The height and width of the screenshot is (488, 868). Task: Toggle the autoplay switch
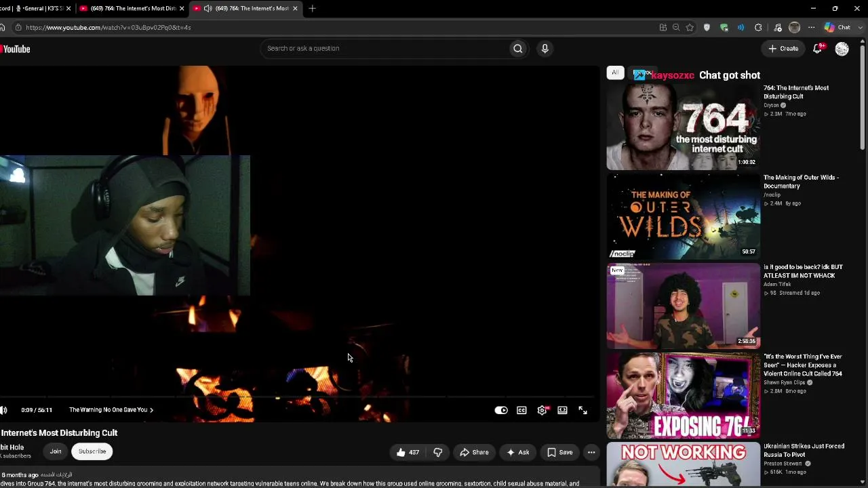(501, 410)
